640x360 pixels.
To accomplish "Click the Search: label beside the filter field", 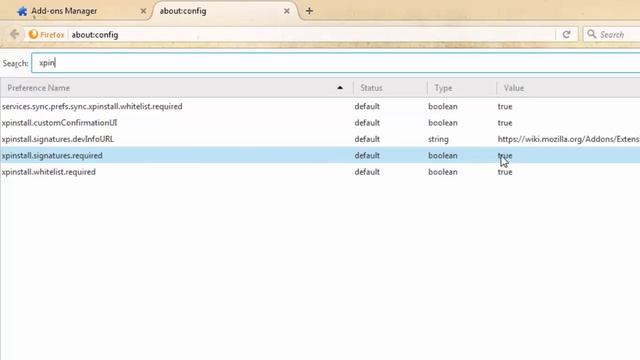I will [x=16, y=63].
